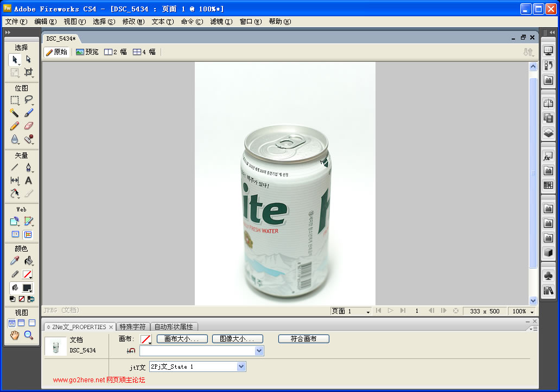Select the Text tool
560x392 pixels.
29,181
